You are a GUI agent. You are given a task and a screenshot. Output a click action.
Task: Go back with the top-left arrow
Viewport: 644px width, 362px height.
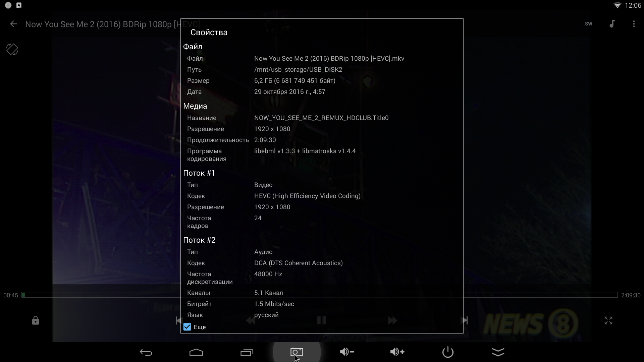click(x=13, y=24)
